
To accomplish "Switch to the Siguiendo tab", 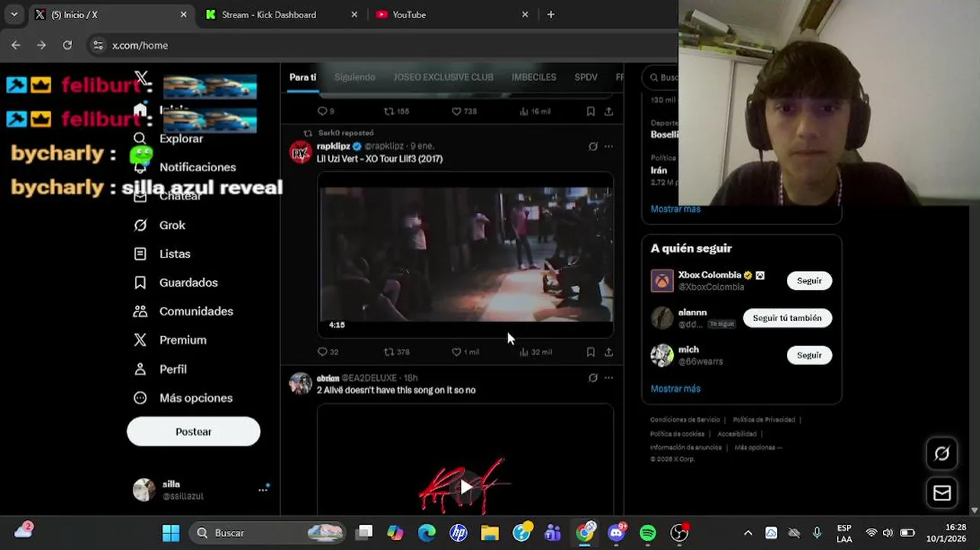I will tap(355, 77).
